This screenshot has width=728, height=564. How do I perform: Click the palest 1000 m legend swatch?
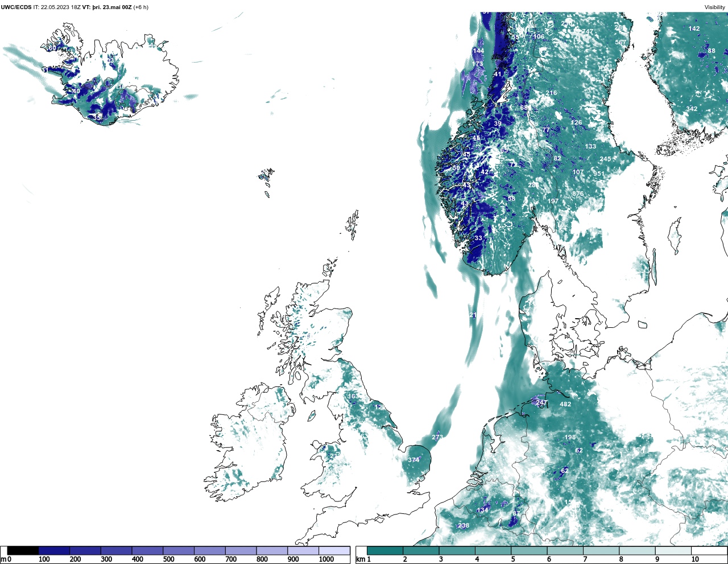point(334,550)
